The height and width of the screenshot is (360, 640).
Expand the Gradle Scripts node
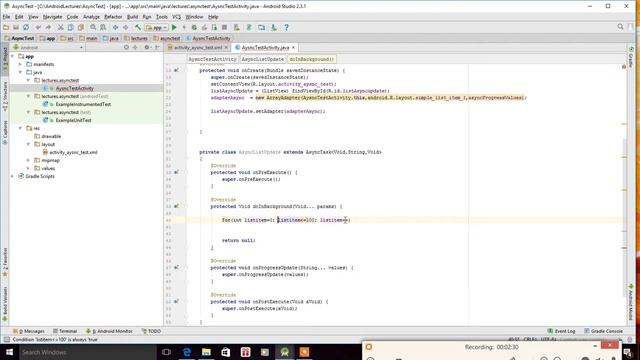pos(13,176)
